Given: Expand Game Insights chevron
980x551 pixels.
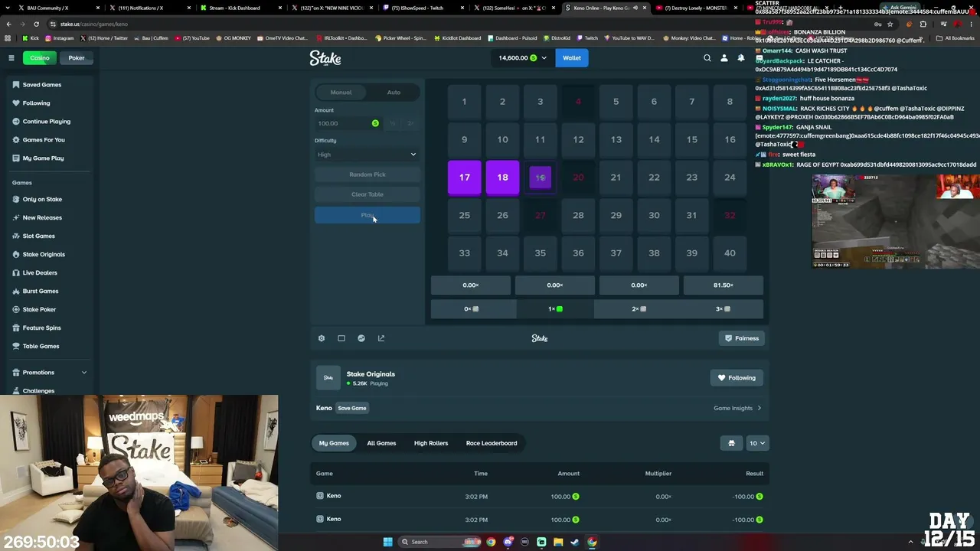Looking at the screenshot, I should 759,409.
